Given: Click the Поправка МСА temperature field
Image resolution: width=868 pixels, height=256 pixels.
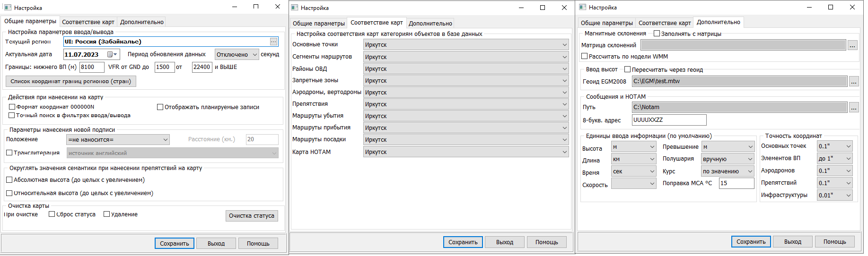Looking at the screenshot, I should click(736, 183).
